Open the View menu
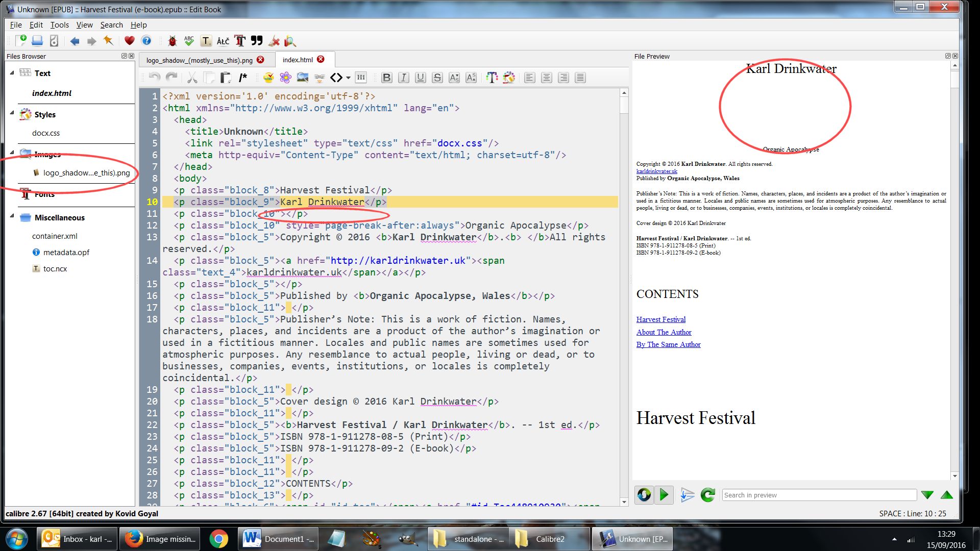This screenshot has width=980, height=551. pos(84,24)
